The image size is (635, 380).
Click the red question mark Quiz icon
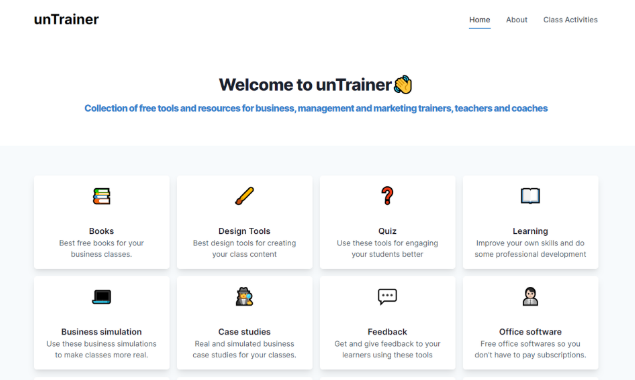click(387, 196)
